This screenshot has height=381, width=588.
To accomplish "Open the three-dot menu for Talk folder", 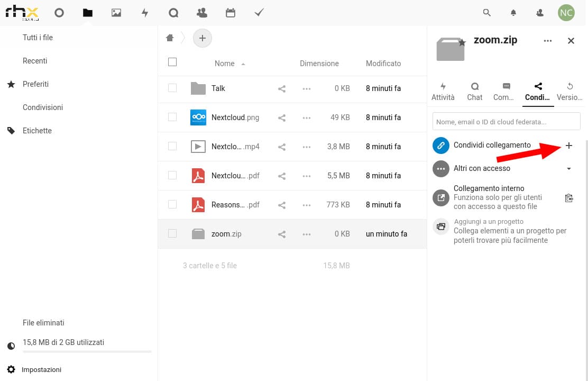I will tap(306, 89).
